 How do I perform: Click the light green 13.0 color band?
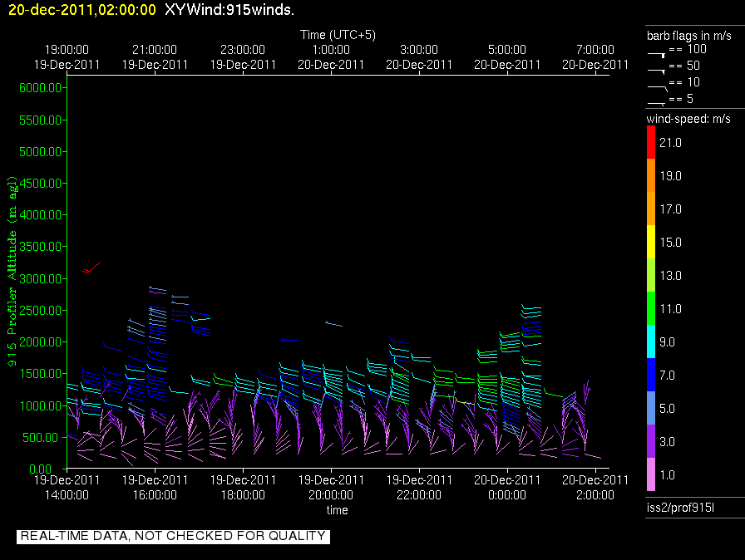coord(651,275)
